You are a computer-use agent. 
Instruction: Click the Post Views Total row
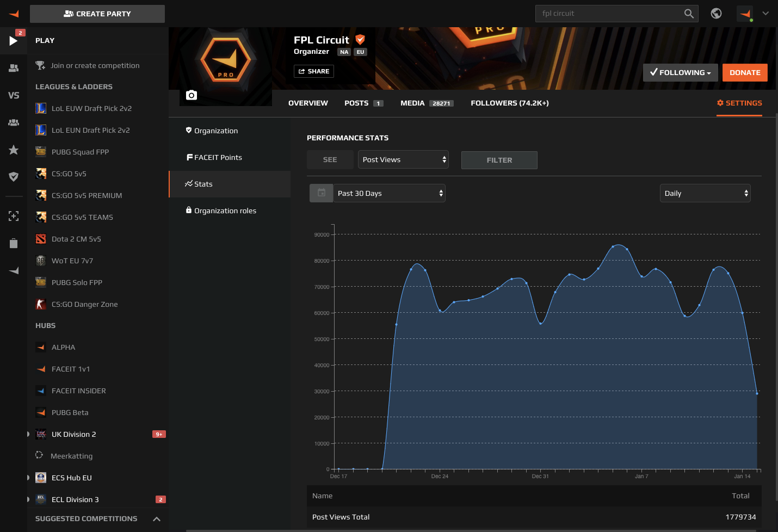[534, 517]
